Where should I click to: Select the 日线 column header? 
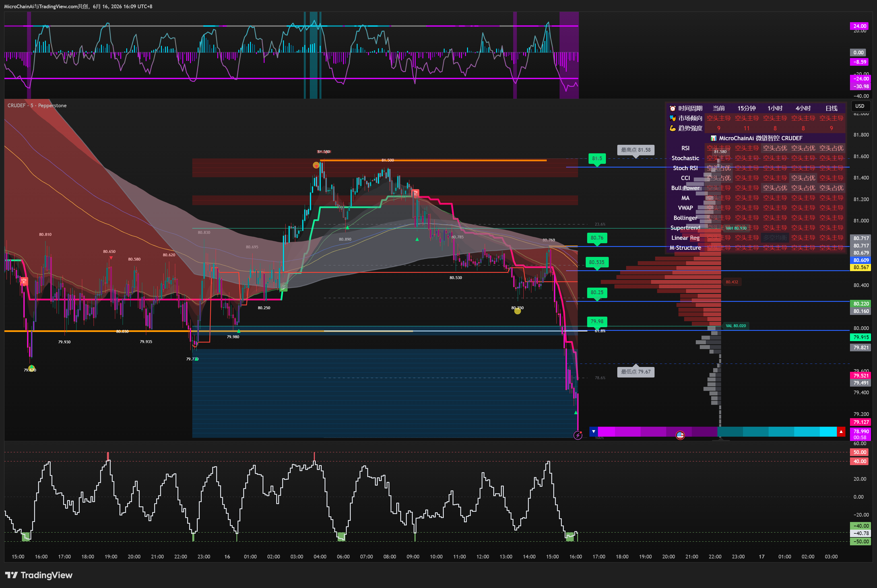[x=831, y=108]
